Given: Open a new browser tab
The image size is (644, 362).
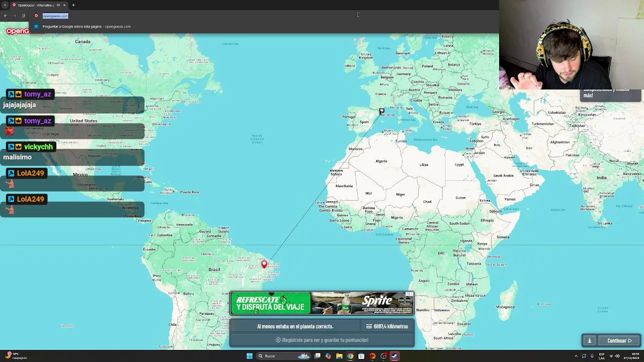Looking at the screenshot, I should coord(73,5).
